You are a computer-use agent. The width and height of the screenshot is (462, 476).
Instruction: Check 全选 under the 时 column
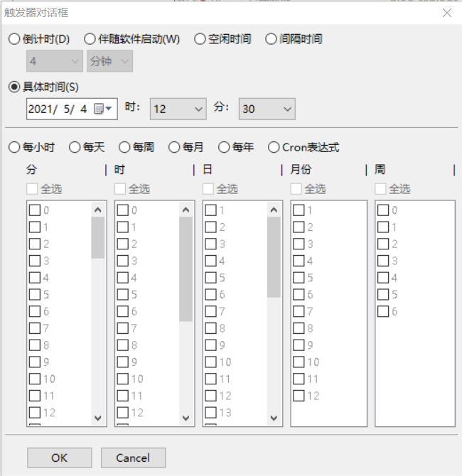[x=120, y=189]
